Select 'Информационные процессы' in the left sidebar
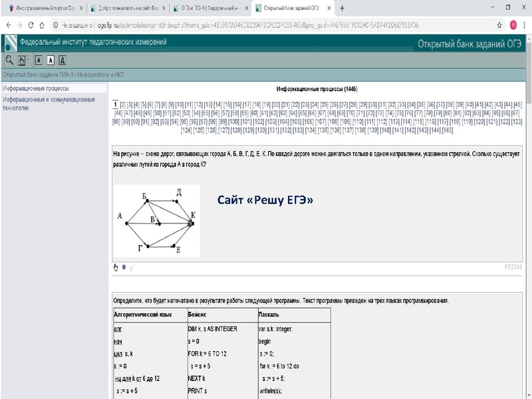This screenshot has height=399, width=532. point(36,88)
